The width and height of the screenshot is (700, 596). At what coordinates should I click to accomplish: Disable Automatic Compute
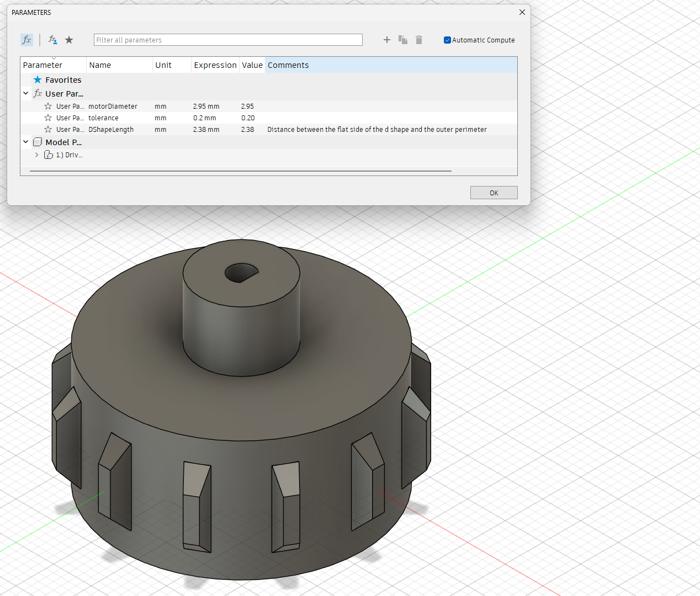click(x=447, y=40)
